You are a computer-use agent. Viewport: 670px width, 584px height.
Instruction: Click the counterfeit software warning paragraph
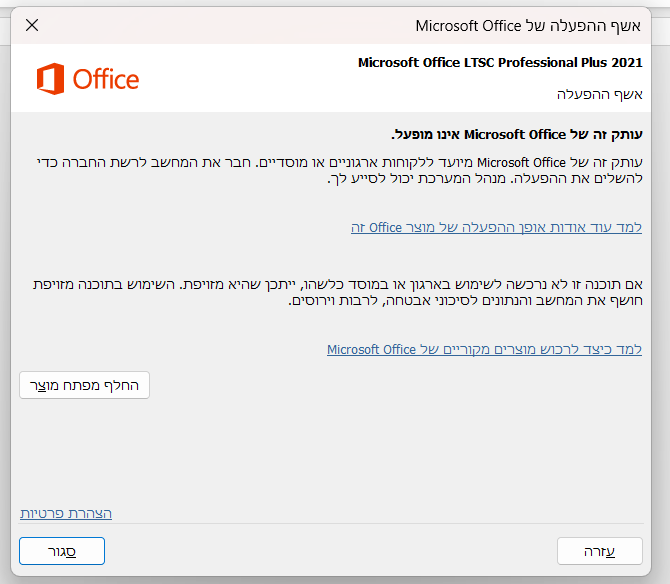(x=338, y=292)
